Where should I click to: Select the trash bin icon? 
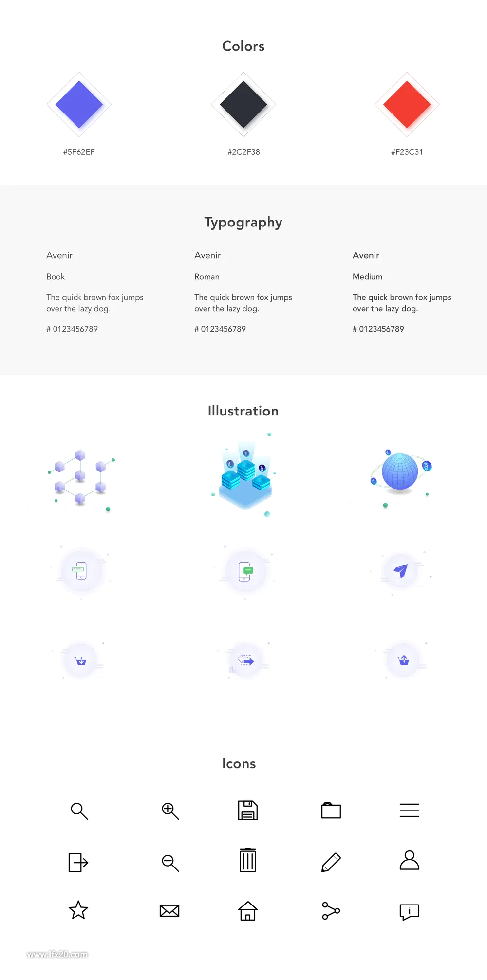click(248, 860)
